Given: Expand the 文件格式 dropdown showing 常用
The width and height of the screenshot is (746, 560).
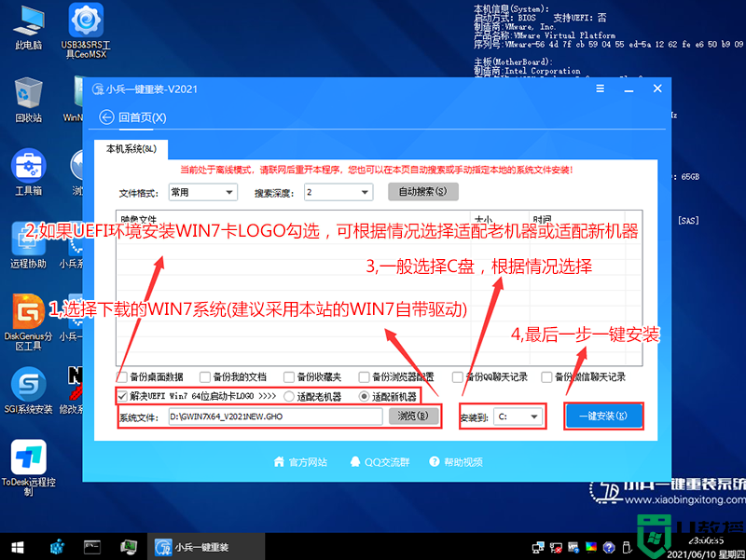Looking at the screenshot, I should pyautogui.click(x=203, y=192).
